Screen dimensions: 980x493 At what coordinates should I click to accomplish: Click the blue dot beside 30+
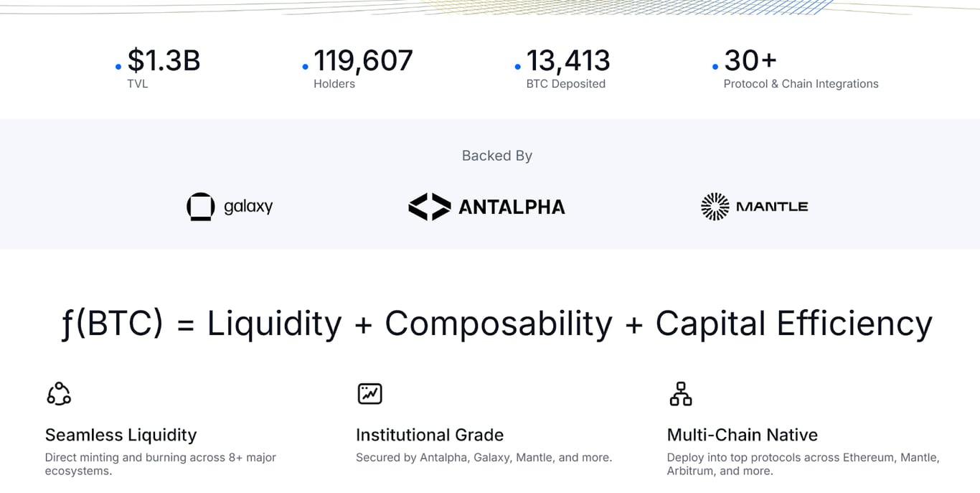point(715,67)
